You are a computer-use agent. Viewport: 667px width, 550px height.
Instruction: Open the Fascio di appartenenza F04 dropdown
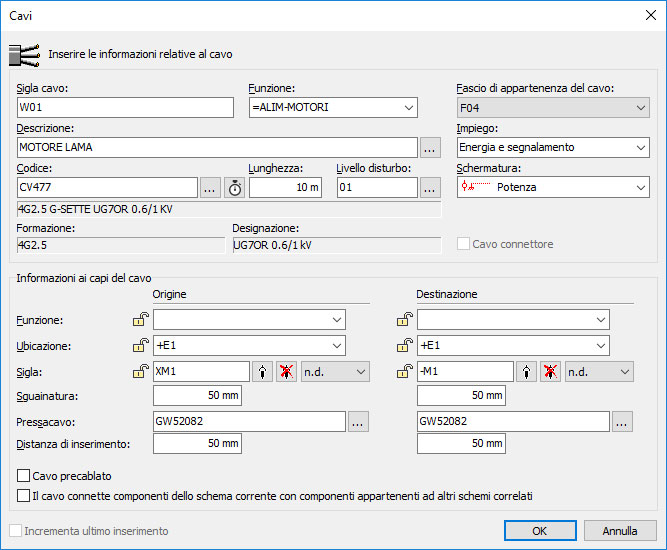(x=641, y=108)
